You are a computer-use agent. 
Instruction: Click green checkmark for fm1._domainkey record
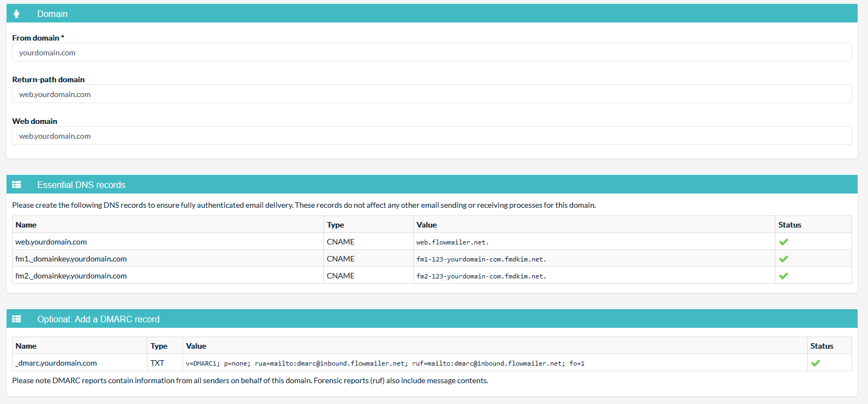click(784, 259)
